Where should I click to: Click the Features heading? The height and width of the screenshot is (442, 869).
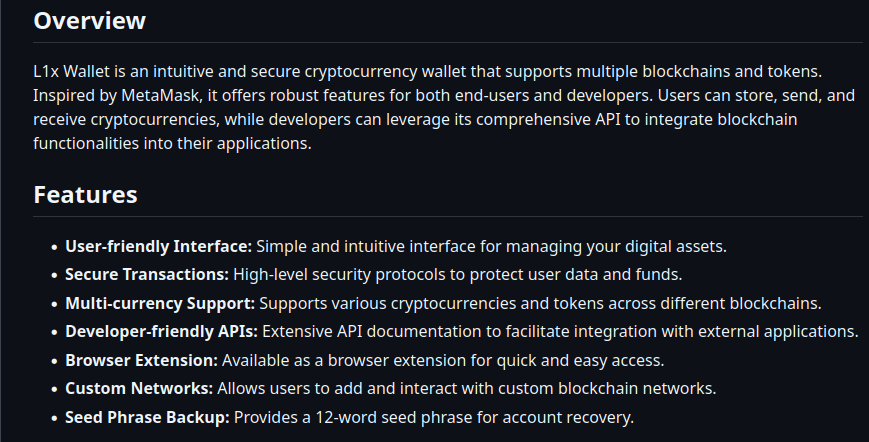[85, 194]
